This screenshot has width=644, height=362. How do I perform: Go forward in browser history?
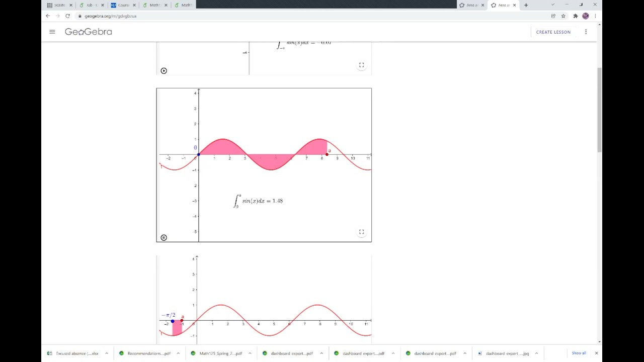click(57, 16)
